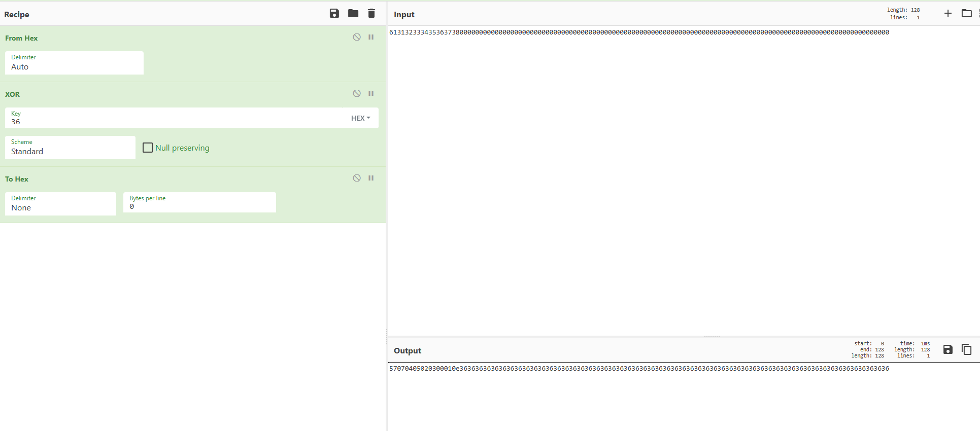Save the current recipe

(x=334, y=14)
